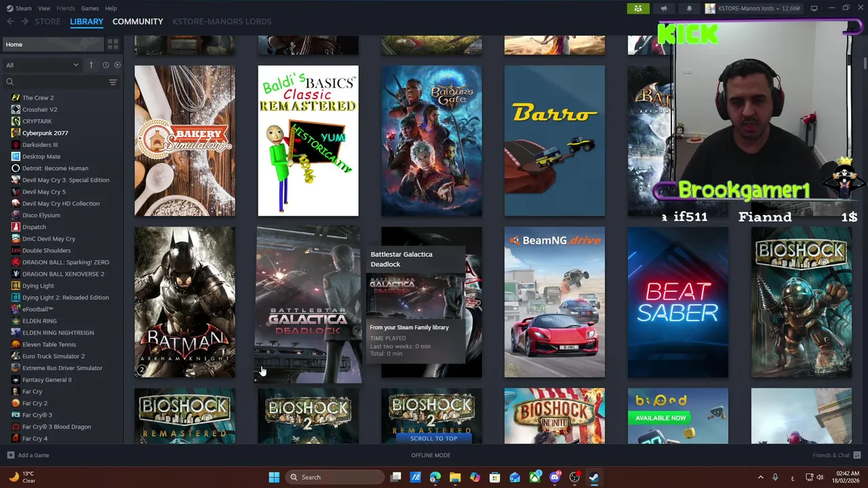Toggle the recent activity clock filter
Viewport: 868px width, 488px height.
pos(106,65)
